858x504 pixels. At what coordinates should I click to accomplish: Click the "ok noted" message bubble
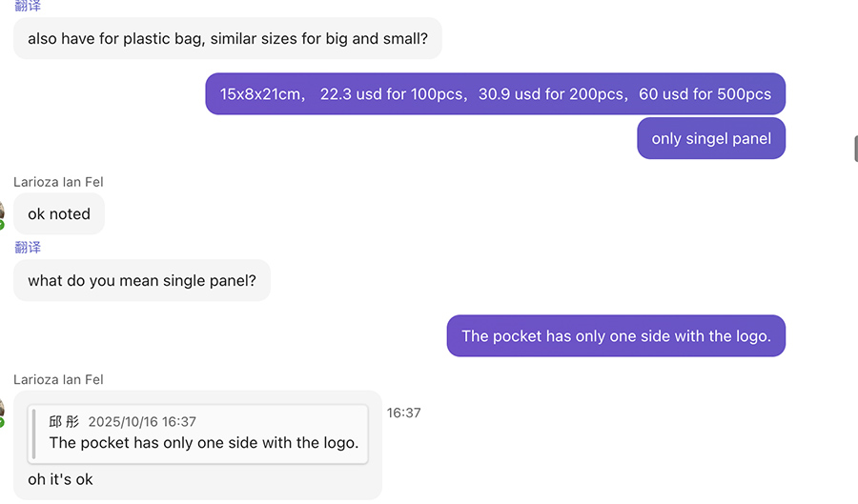(59, 214)
